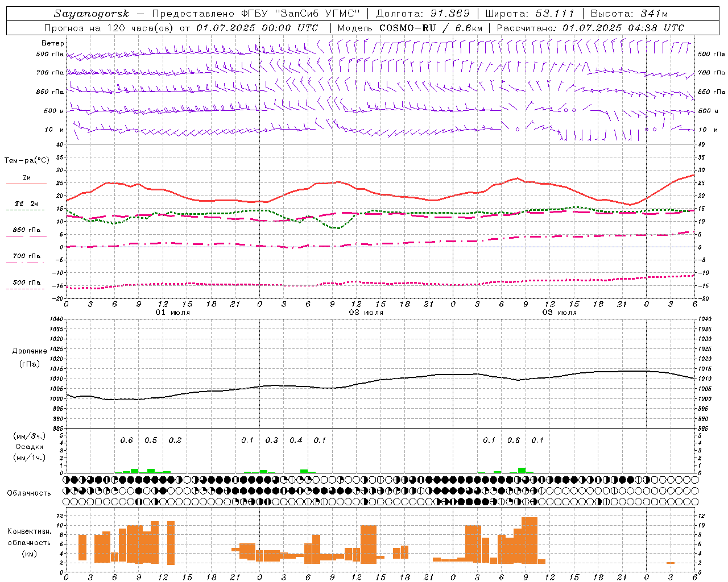The width and height of the screenshot is (728, 582).
Task: Click the "0.4" precipitation value
Action: tap(296, 440)
